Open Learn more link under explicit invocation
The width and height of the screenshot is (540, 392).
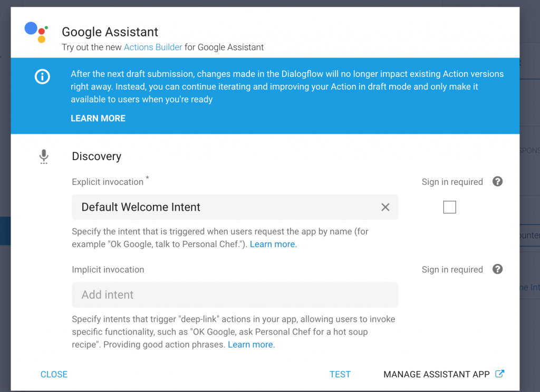click(x=273, y=244)
